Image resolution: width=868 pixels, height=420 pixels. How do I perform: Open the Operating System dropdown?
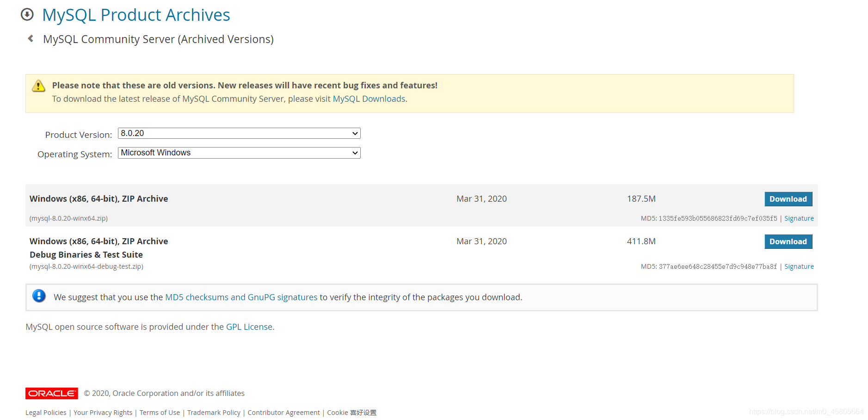click(x=239, y=153)
